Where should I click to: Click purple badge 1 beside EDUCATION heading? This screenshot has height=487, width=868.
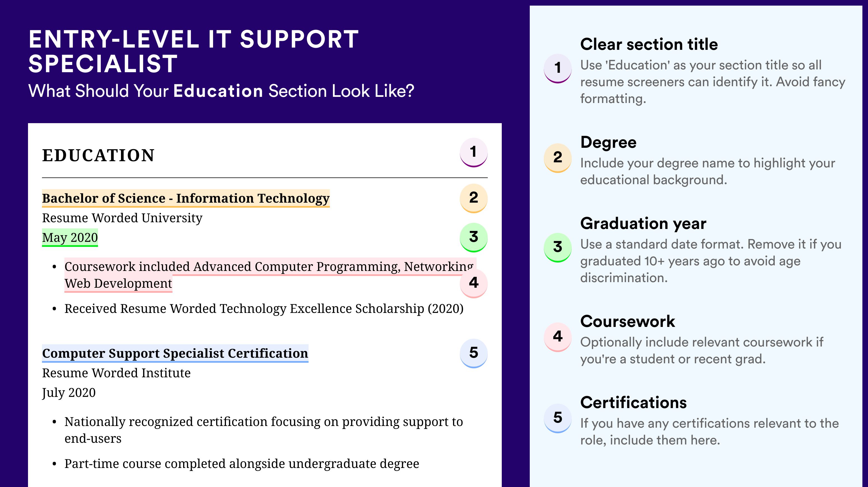(x=473, y=152)
